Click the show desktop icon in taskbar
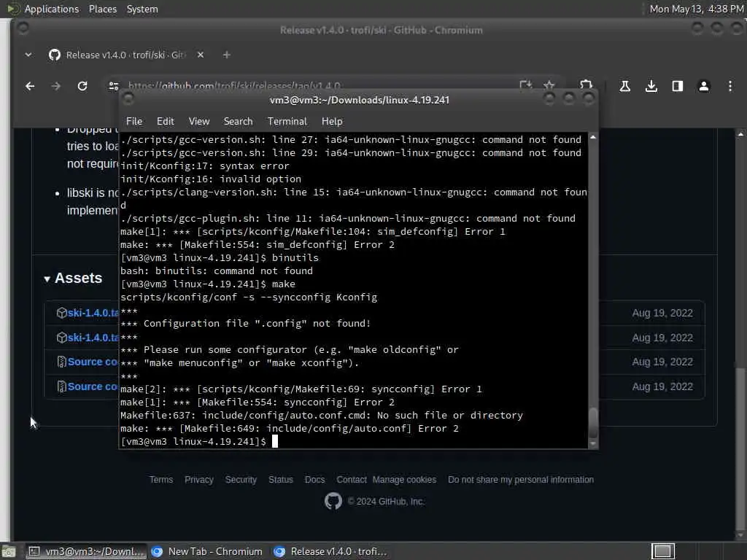747x560 pixels. 9,552
